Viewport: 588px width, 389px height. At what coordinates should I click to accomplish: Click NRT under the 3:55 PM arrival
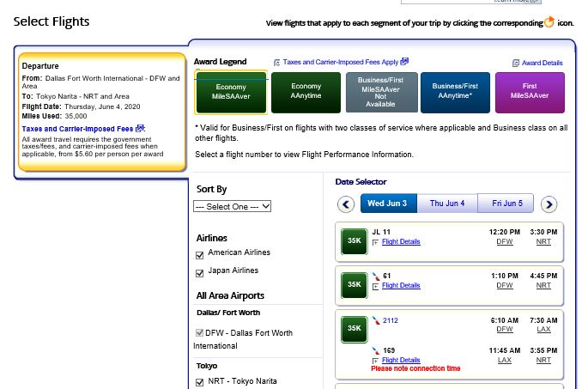543,360
